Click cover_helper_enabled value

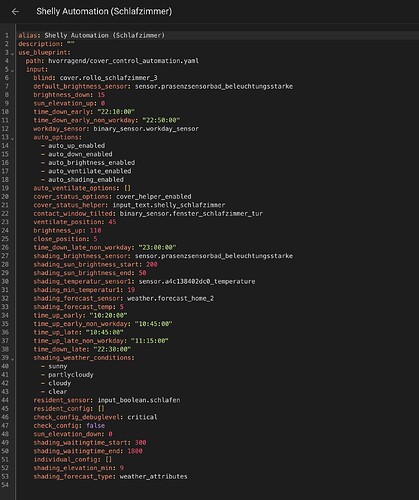click(x=154, y=196)
